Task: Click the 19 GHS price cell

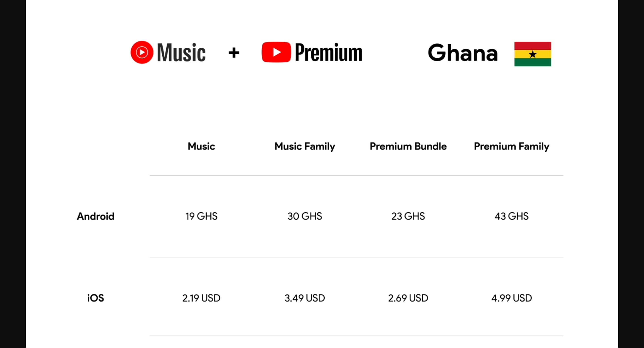Action: point(201,216)
